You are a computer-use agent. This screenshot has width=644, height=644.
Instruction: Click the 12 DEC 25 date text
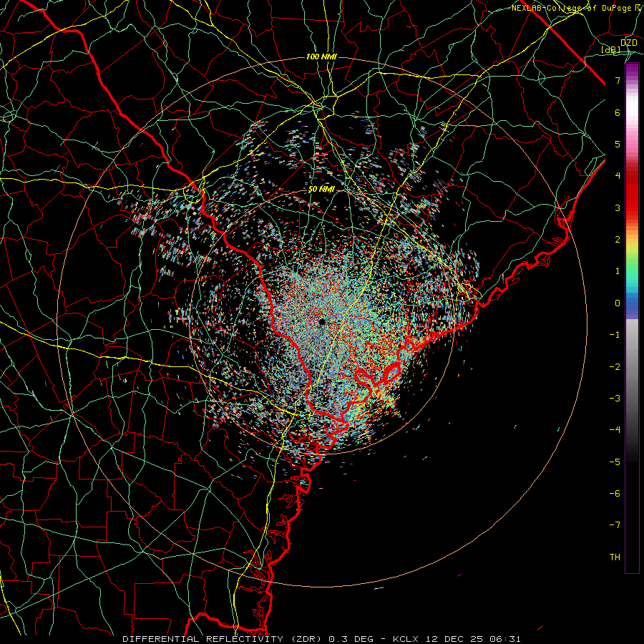tap(456, 639)
